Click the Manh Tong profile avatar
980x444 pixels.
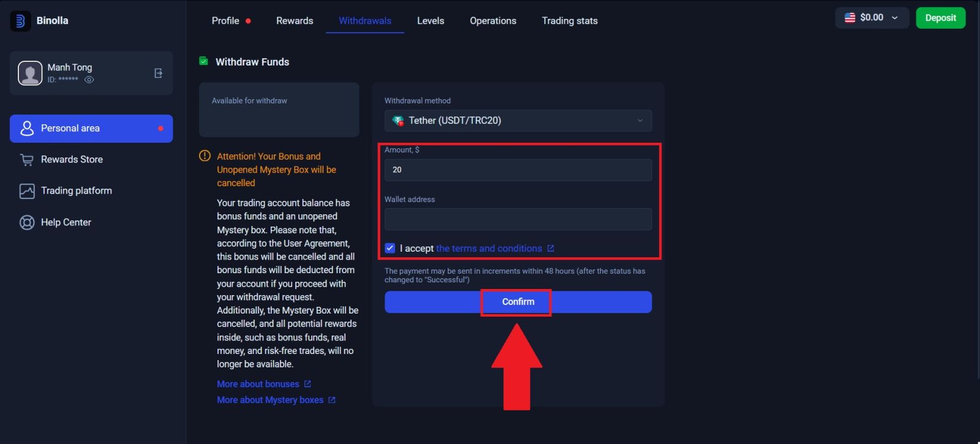[x=30, y=73]
